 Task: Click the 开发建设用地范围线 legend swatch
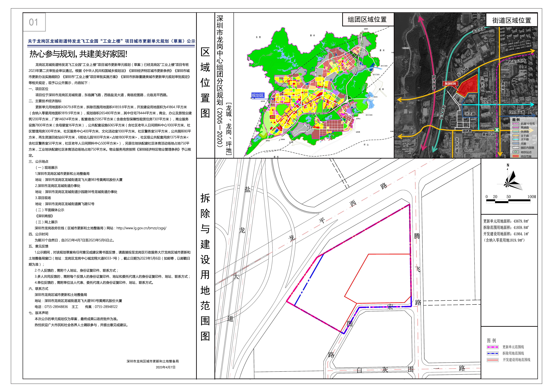tap(493, 360)
